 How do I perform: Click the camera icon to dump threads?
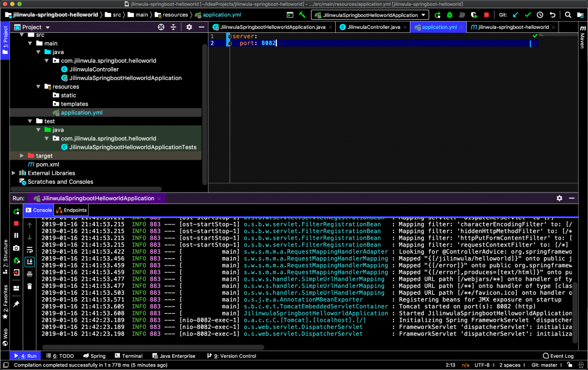tap(16, 248)
